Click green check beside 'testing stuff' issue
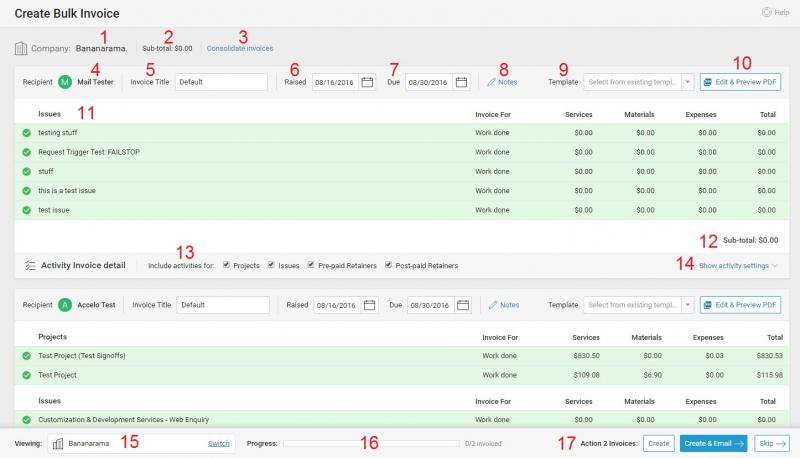 coord(27,133)
